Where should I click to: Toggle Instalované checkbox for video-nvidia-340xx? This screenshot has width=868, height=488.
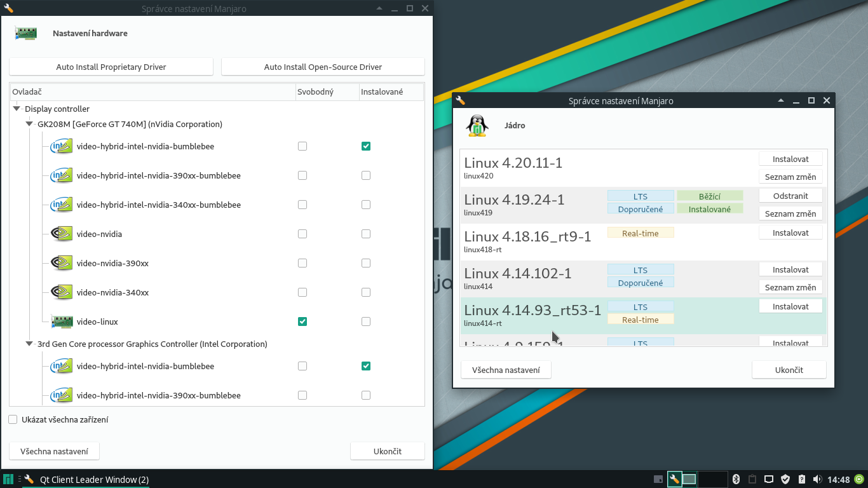point(366,292)
